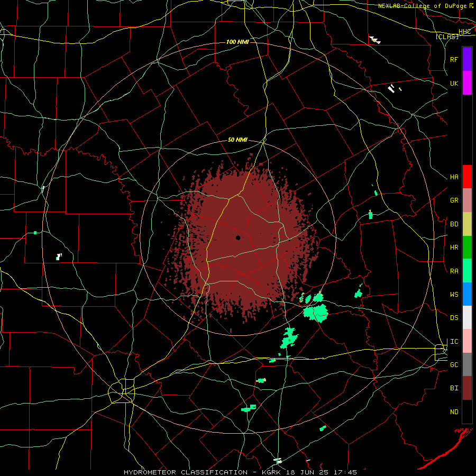The width and height of the screenshot is (476, 476).
Task: Click the UK magenta legend swatch
Action: 467,83
